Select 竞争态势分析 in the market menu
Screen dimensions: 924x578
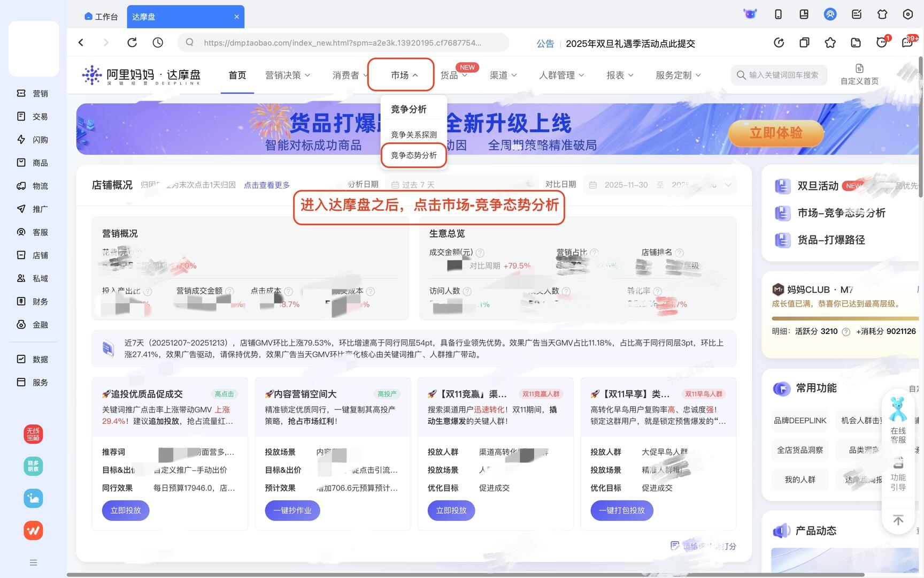click(414, 155)
